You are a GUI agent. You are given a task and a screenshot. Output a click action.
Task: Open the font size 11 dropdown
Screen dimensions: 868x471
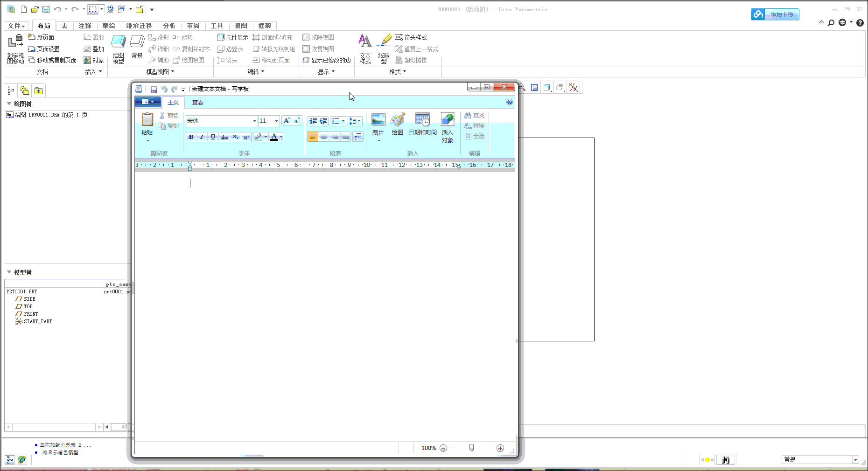(276, 121)
